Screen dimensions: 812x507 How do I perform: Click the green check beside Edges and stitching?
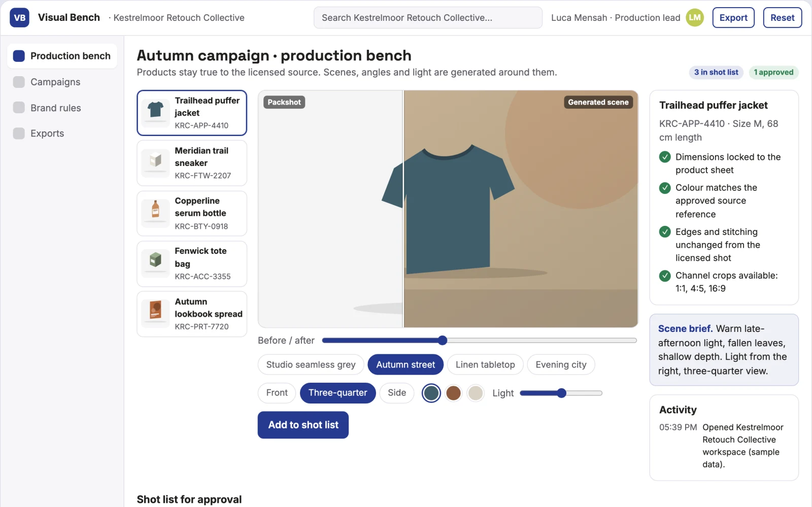[665, 232]
